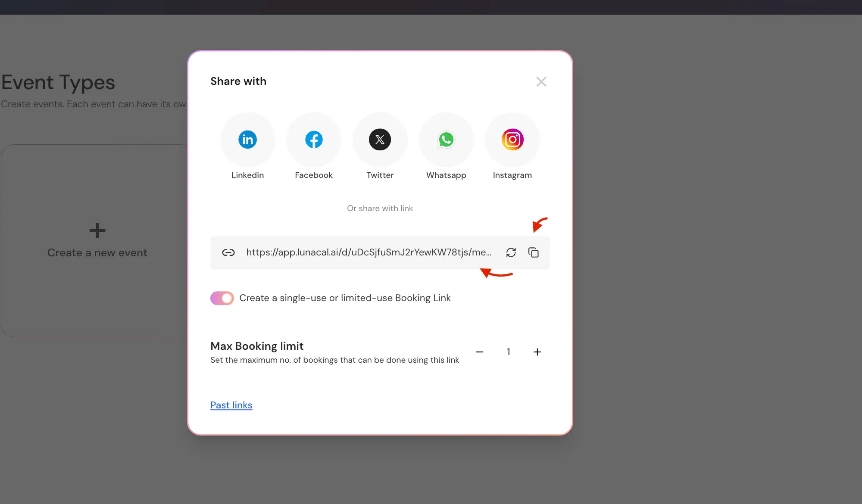The image size is (862, 504).
Task: Share via the LinkedIn icon
Action: (x=247, y=140)
